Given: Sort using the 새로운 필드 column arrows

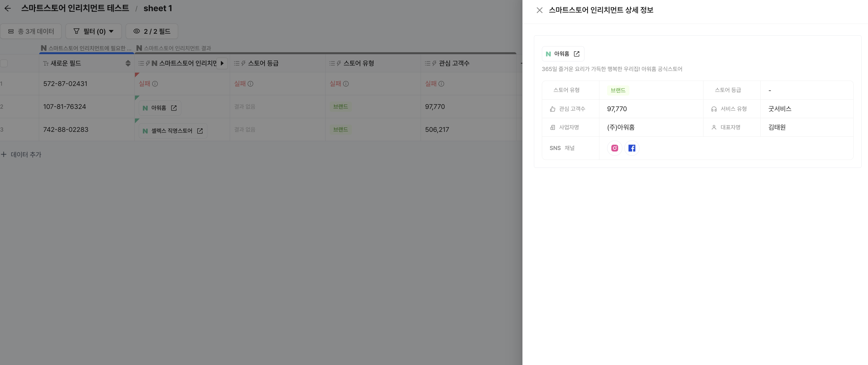Looking at the screenshot, I should click(x=128, y=63).
